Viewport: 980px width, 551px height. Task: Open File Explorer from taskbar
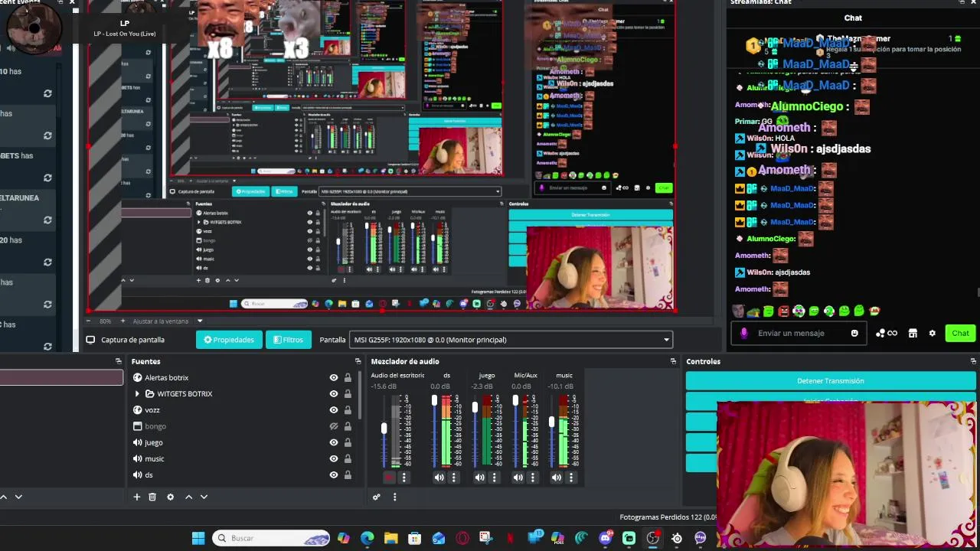click(x=390, y=538)
